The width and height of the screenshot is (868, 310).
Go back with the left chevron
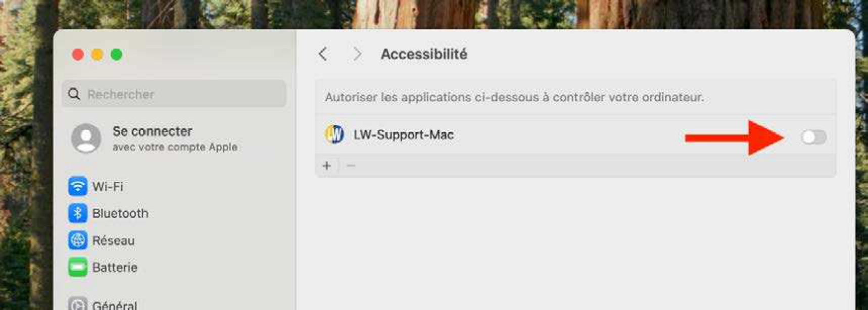(x=323, y=54)
